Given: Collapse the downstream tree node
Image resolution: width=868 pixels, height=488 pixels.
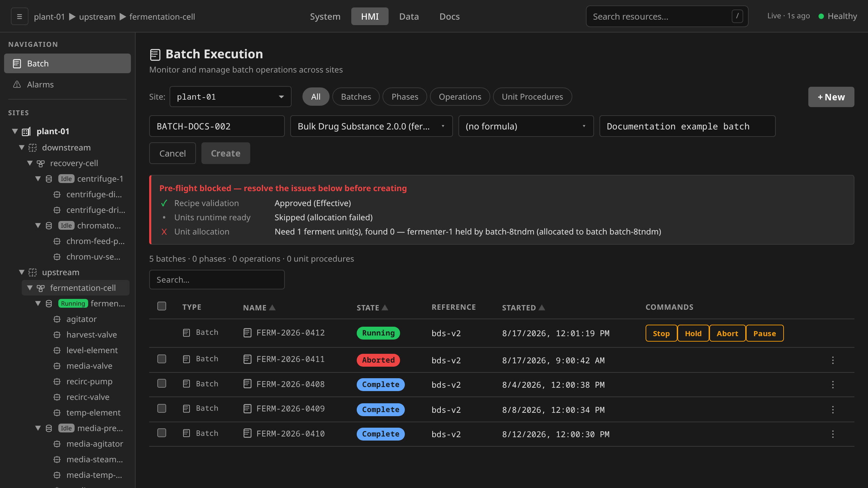Looking at the screenshot, I should point(22,147).
